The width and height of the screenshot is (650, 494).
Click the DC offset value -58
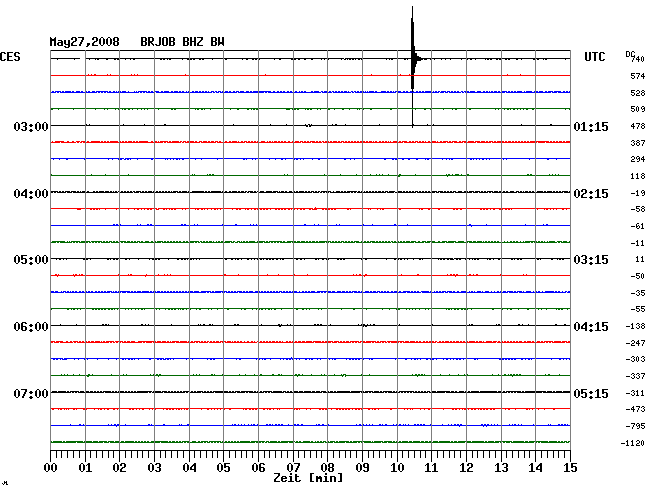point(638,209)
